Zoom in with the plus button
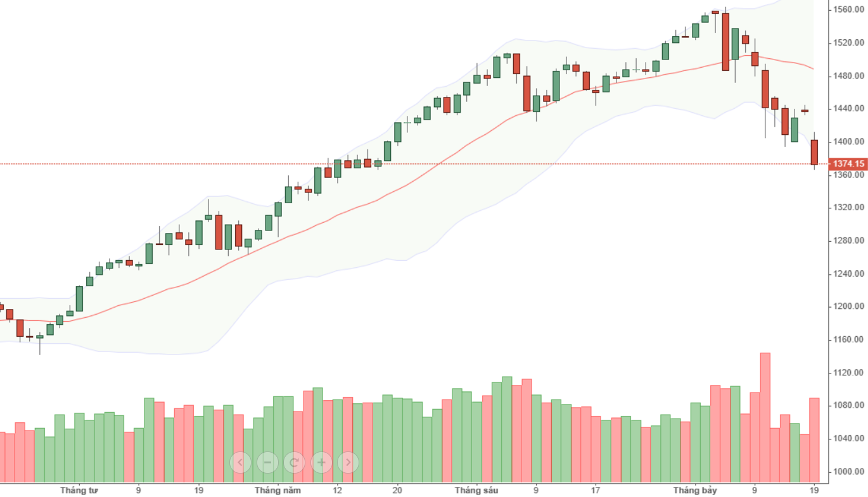This screenshot has height=497, width=868. (x=321, y=462)
